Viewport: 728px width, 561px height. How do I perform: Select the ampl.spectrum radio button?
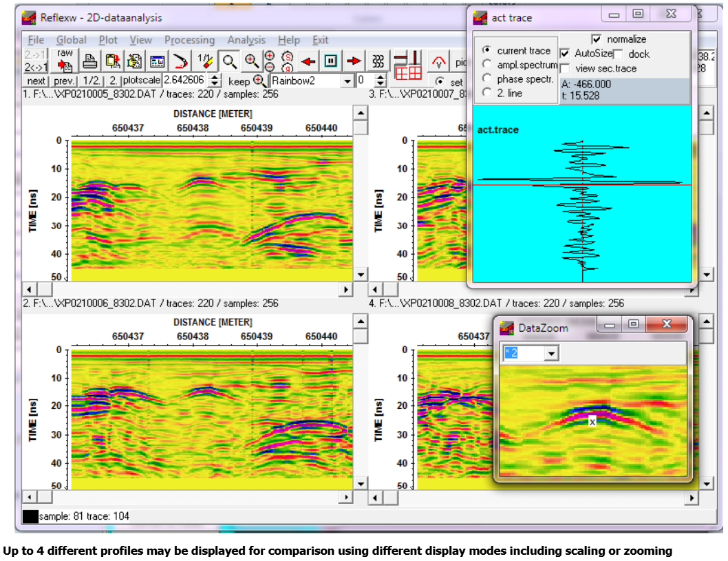(487, 65)
